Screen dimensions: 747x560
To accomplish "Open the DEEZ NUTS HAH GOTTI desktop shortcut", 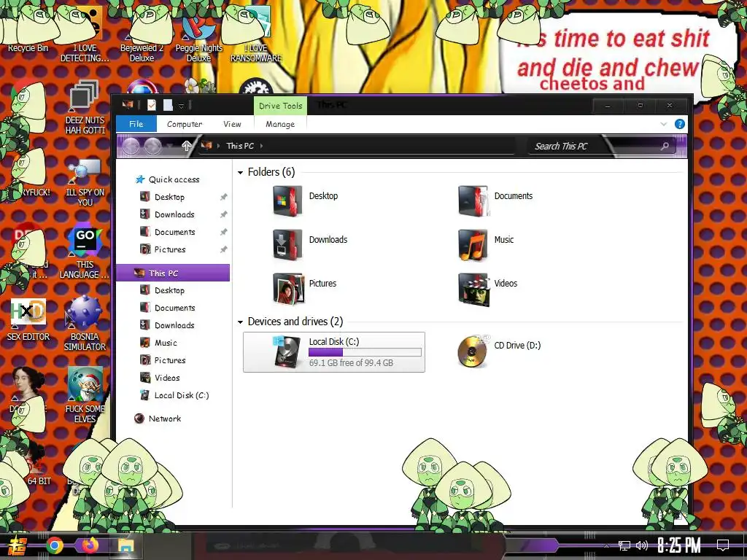I will point(85,106).
